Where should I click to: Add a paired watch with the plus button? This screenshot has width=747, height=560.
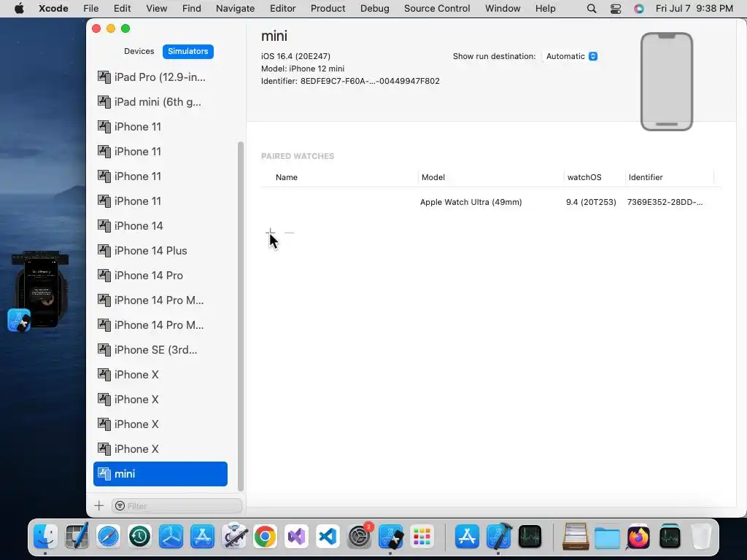[x=270, y=233]
